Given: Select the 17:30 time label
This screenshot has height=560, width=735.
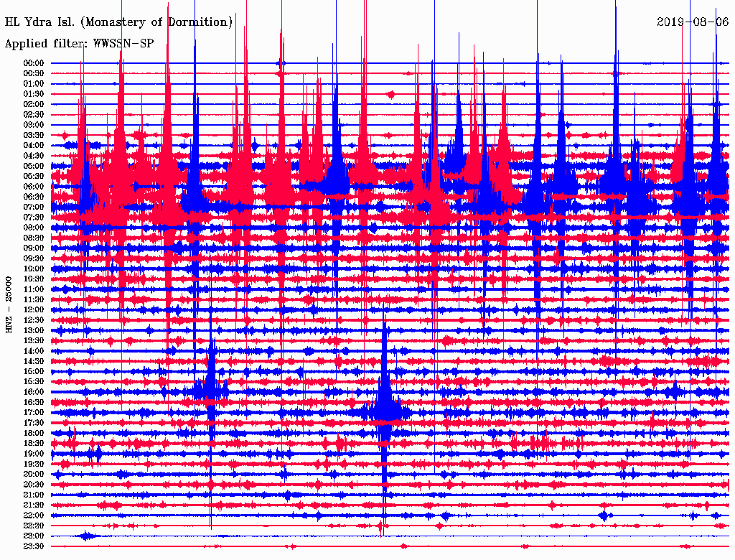Looking at the screenshot, I should tap(34, 423).
